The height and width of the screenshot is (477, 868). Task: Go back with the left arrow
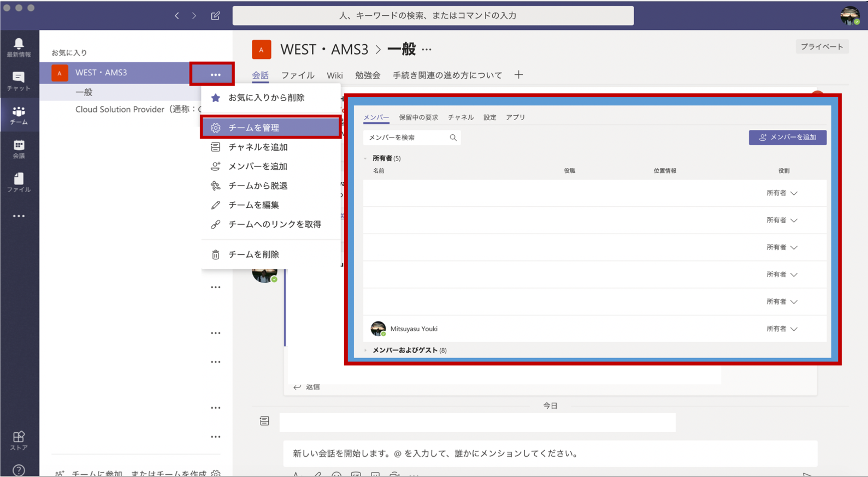pos(177,16)
